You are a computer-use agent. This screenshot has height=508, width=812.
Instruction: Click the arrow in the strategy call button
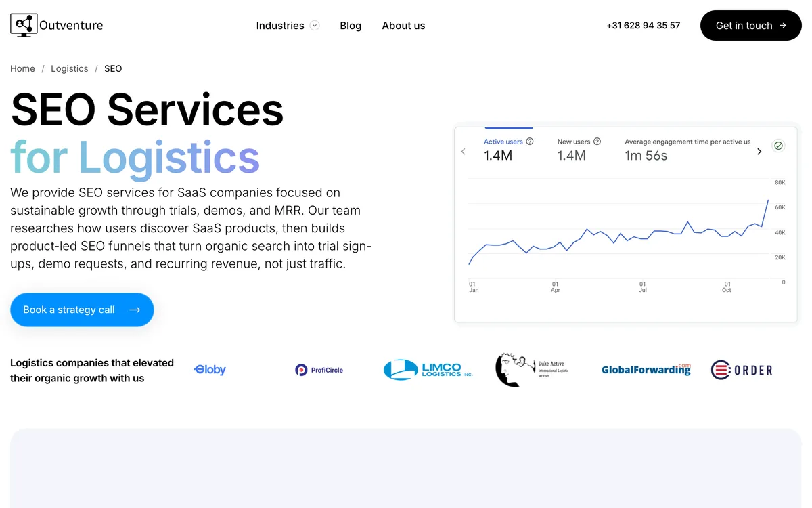[135, 310]
